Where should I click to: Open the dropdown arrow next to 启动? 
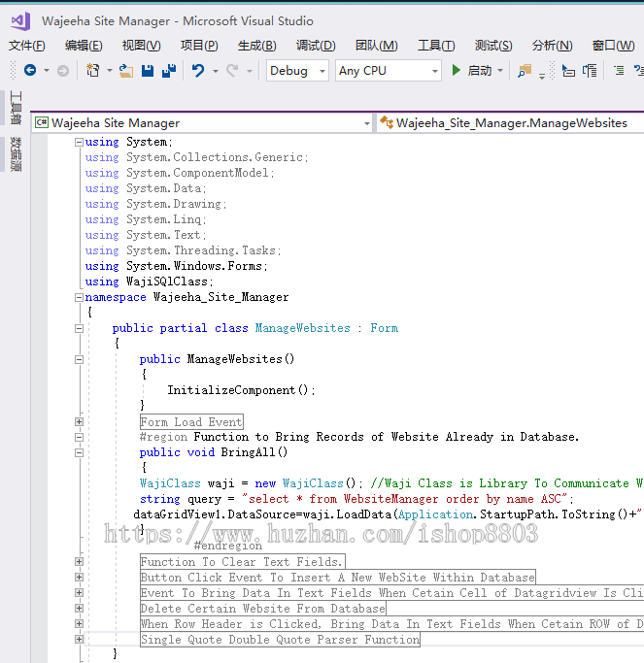(x=500, y=71)
